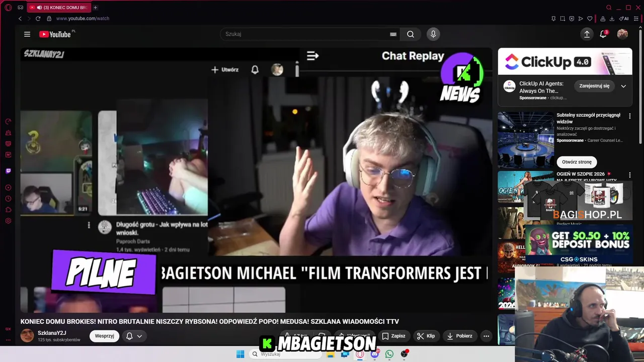Expand the ClickUp ad chevron
This screenshot has height=362, width=644.
coord(623,86)
